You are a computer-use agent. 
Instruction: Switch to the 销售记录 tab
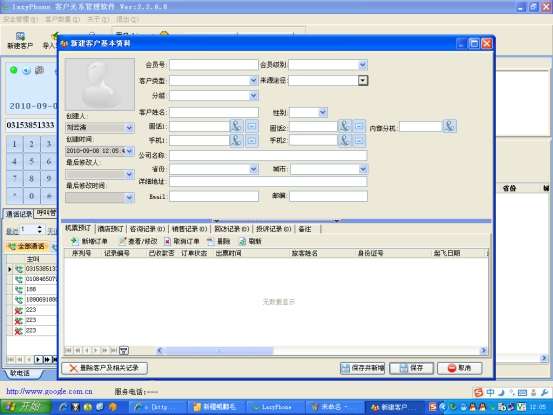point(189,229)
